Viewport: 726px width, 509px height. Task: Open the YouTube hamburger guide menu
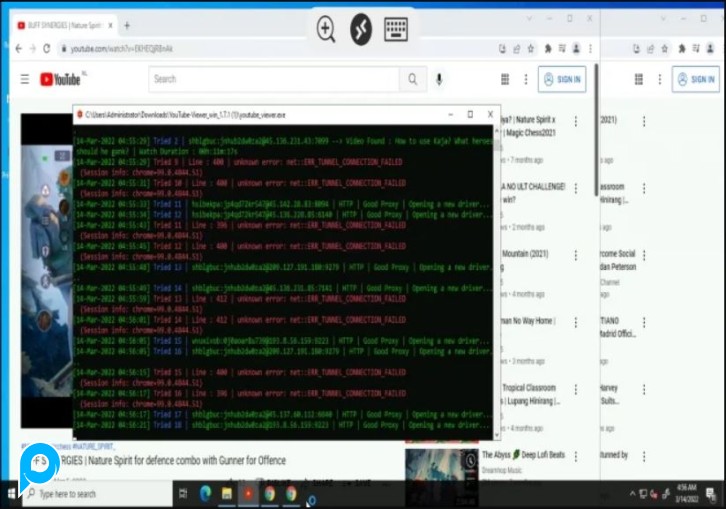tap(24, 79)
